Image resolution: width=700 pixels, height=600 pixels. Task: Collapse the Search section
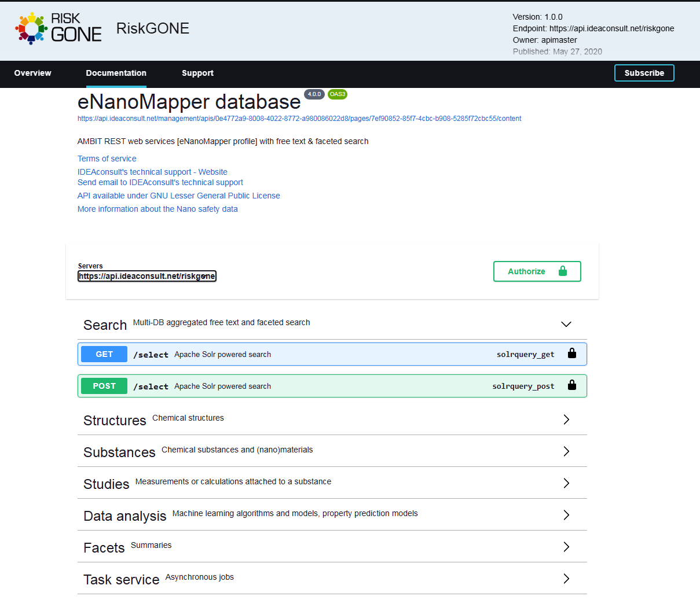coord(566,324)
